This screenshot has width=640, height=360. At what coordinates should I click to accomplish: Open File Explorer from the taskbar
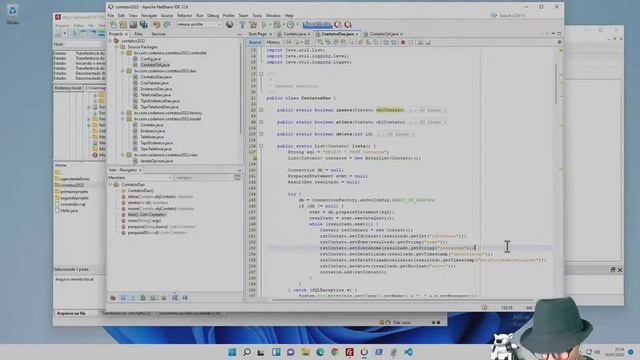pos(305,352)
